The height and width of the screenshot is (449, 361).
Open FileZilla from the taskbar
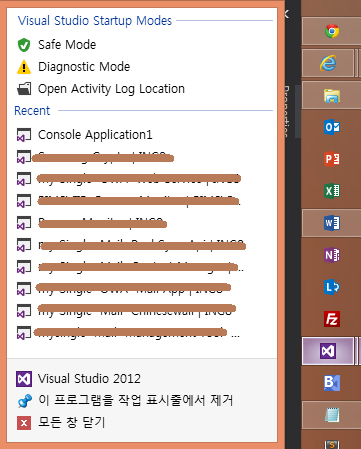(x=332, y=319)
